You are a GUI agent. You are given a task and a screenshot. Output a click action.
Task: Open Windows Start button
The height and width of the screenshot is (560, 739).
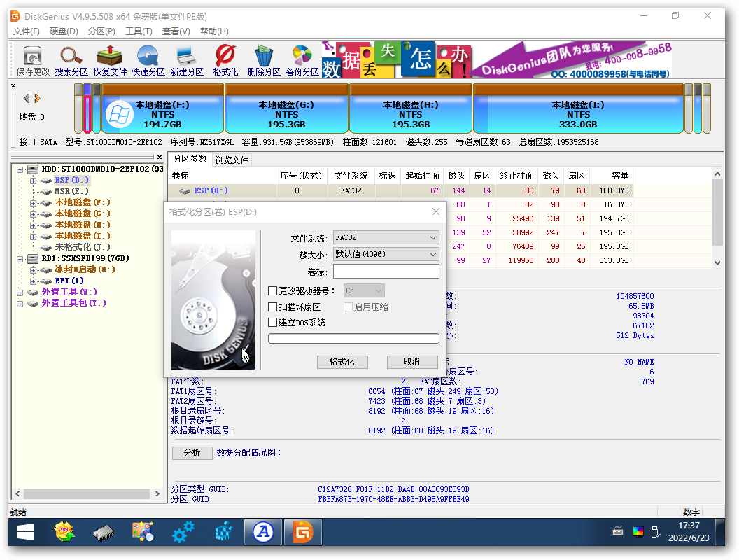[25, 533]
